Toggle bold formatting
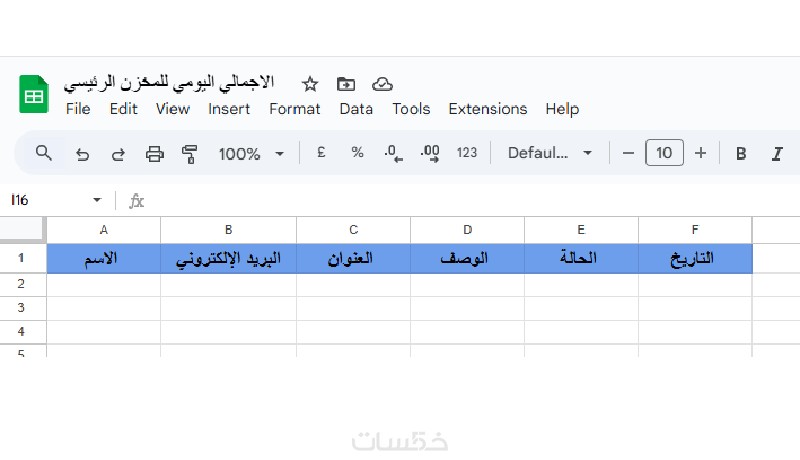This screenshot has height=460, width=800. point(741,153)
